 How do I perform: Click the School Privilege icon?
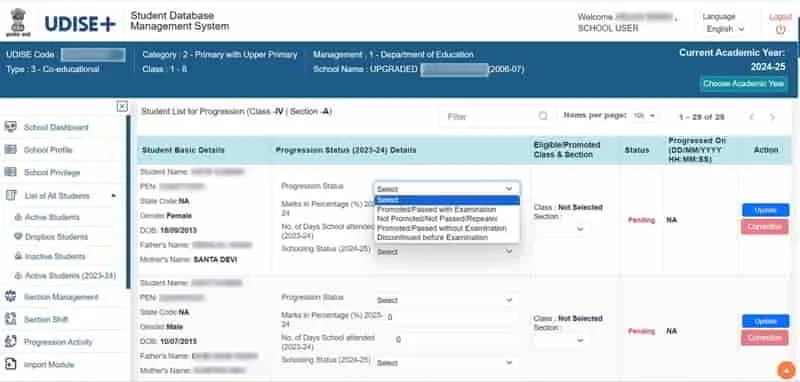coord(10,172)
